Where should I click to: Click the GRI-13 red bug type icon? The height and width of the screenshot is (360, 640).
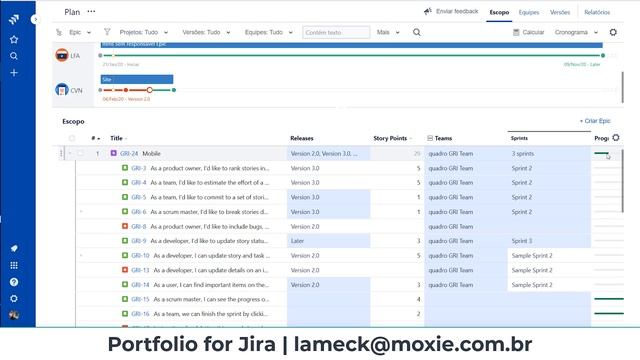coord(125,270)
